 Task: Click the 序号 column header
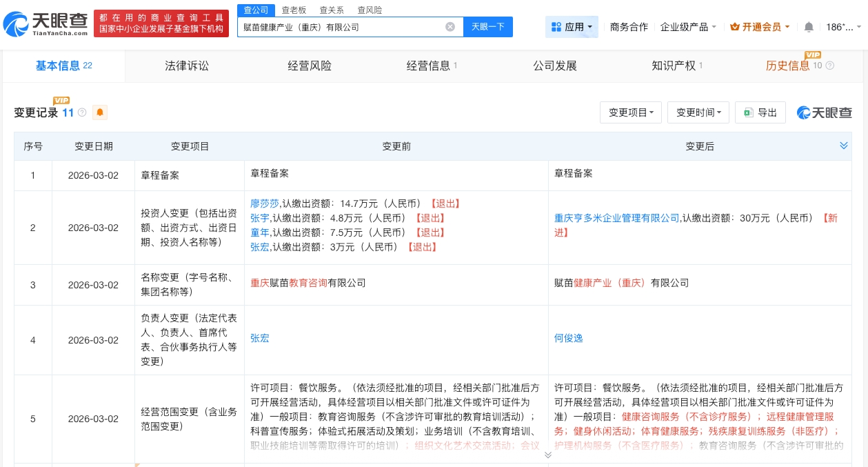pos(33,146)
